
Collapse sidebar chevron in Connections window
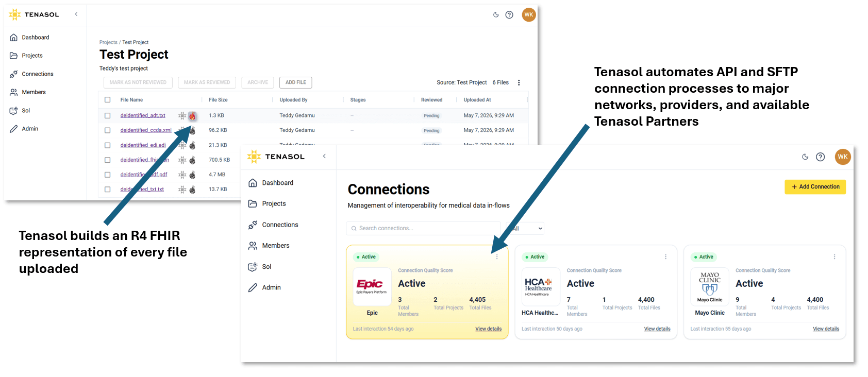pos(324,156)
